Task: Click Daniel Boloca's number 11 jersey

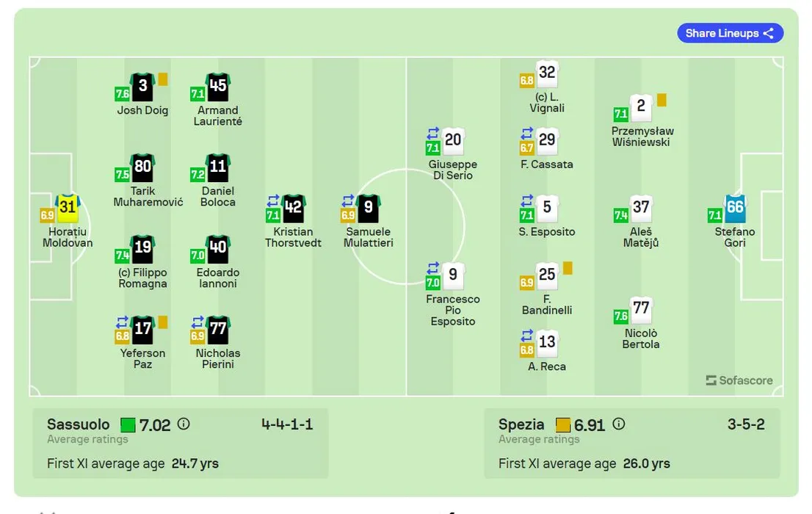Action: 218,167
